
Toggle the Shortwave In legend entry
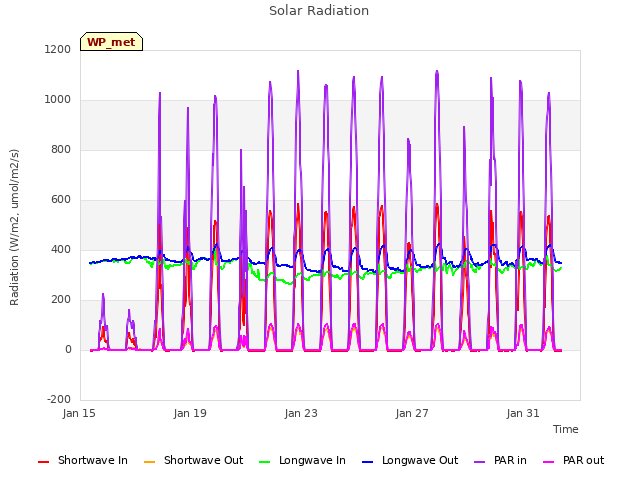[83, 460]
